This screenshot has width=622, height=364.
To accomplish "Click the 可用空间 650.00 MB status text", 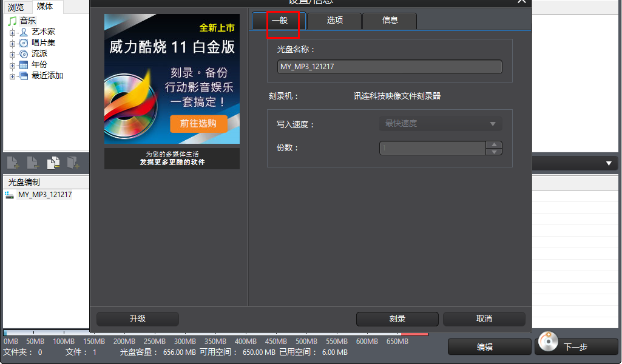I will (x=237, y=352).
